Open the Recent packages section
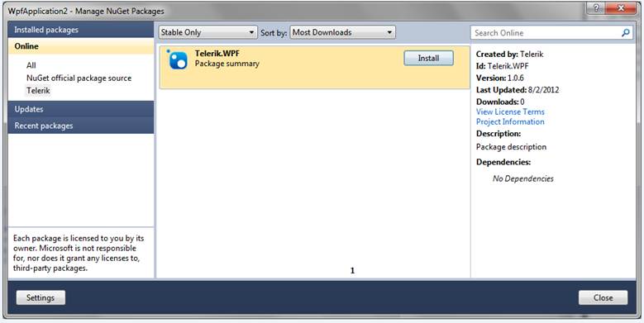Viewport: 644px width, 323px height. [x=81, y=126]
